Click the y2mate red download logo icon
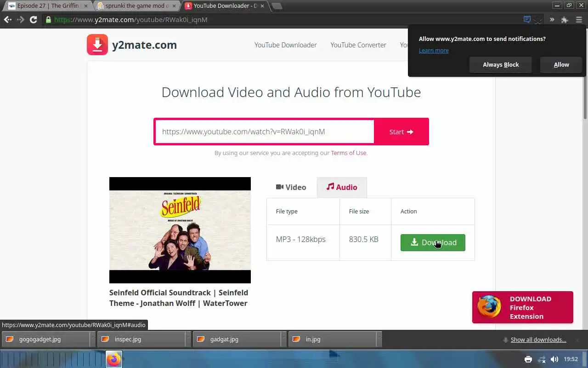Viewport: 588px width, 368px height. [x=97, y=45]
